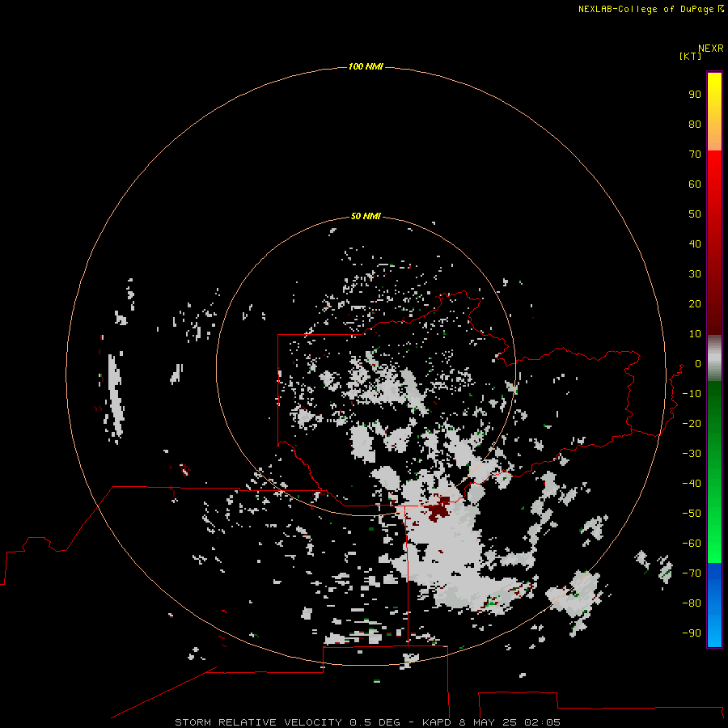Click the 100 NMI range ring label
728x728 pixels.
click(x=366, y=67)
